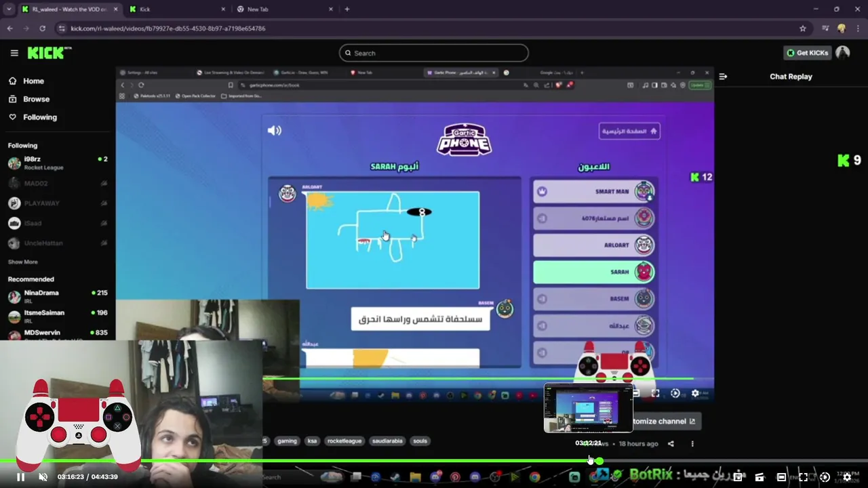Open the MAD02 followed channel
Screen dimensions: 868x488
click(58, 183)
